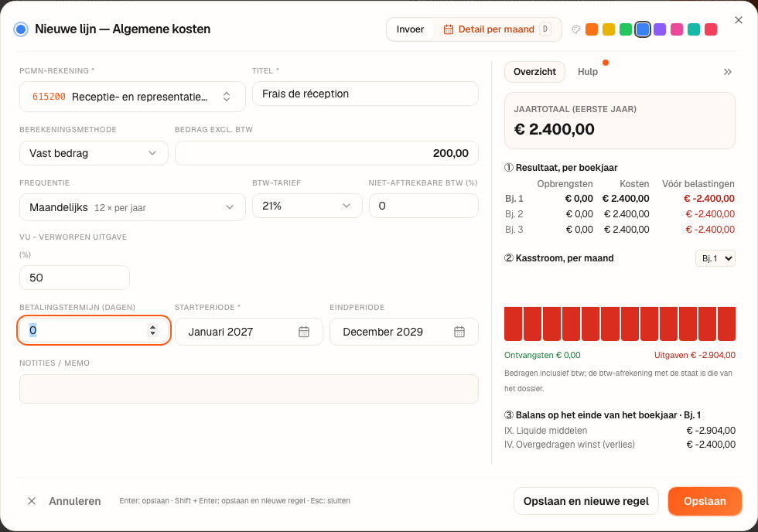Click the Bj. 2 row label
The height and width of the screenshot is (532, 758).
pyautogui.click(x=514, y=214)
